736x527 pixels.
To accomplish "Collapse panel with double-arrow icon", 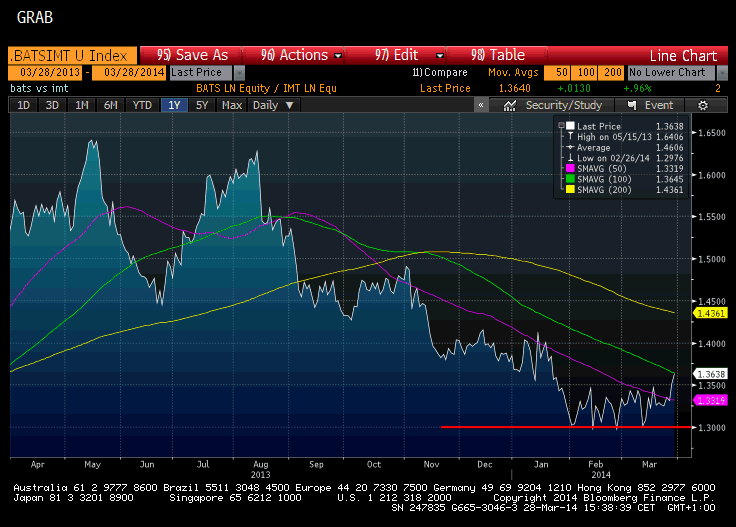I will pos(481,105).
